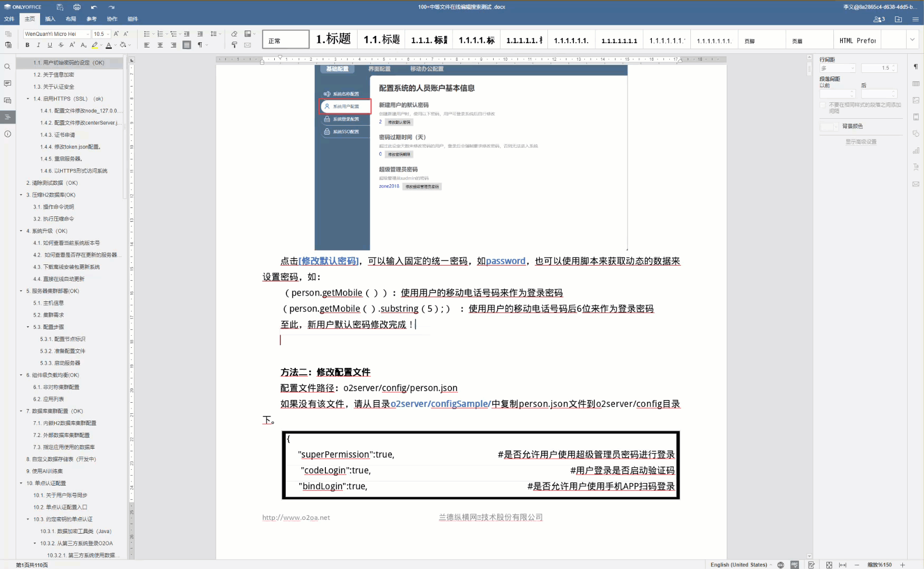This screenshot has height=569, width=924.
Task: Switch to the 插入 tab
Action: 50,19
